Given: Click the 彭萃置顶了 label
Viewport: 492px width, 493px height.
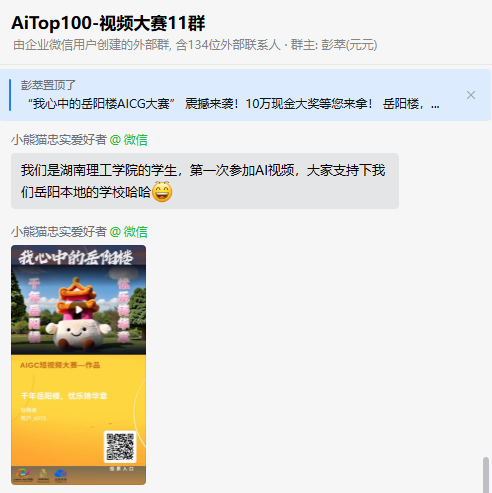Looking at the screenshot, I should point(48,85).
